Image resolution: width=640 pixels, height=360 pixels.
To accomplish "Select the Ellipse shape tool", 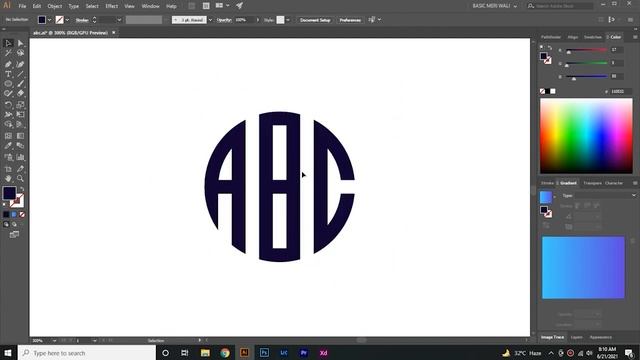I will click(8, 84).
